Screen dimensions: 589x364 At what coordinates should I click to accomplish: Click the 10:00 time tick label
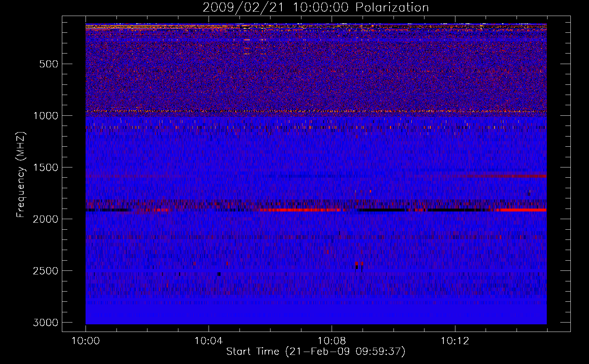(86, 341)
